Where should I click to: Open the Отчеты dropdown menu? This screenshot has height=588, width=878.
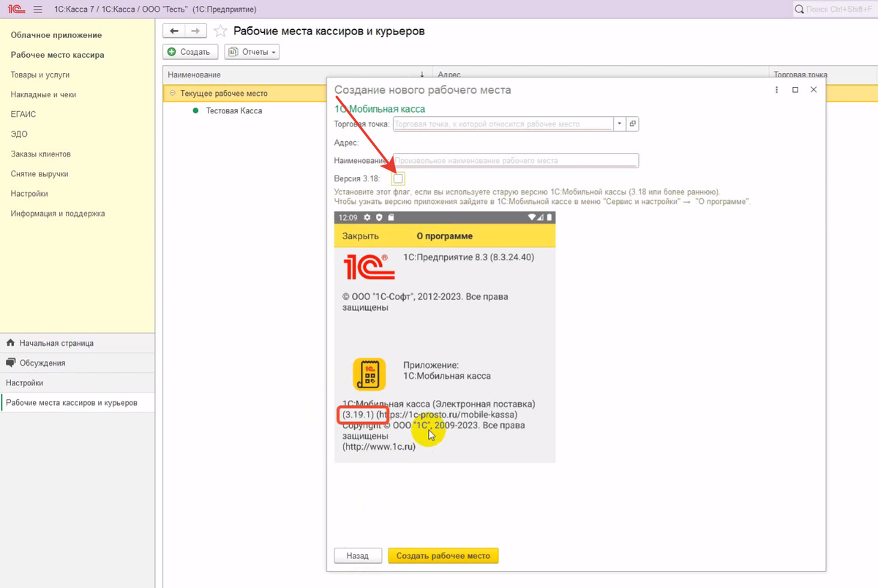click(x=252, y=52)
